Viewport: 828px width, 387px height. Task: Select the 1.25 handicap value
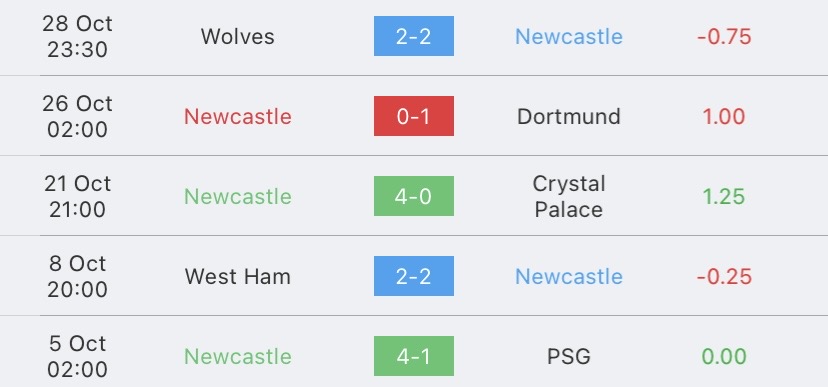(x=724, y=196)
